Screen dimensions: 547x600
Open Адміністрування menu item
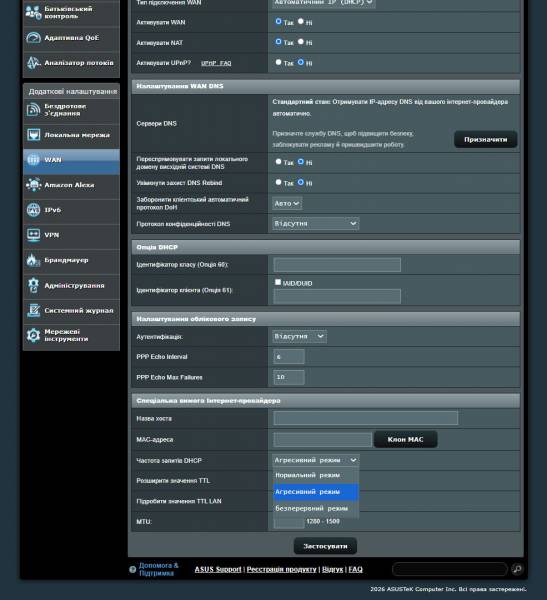71,286
